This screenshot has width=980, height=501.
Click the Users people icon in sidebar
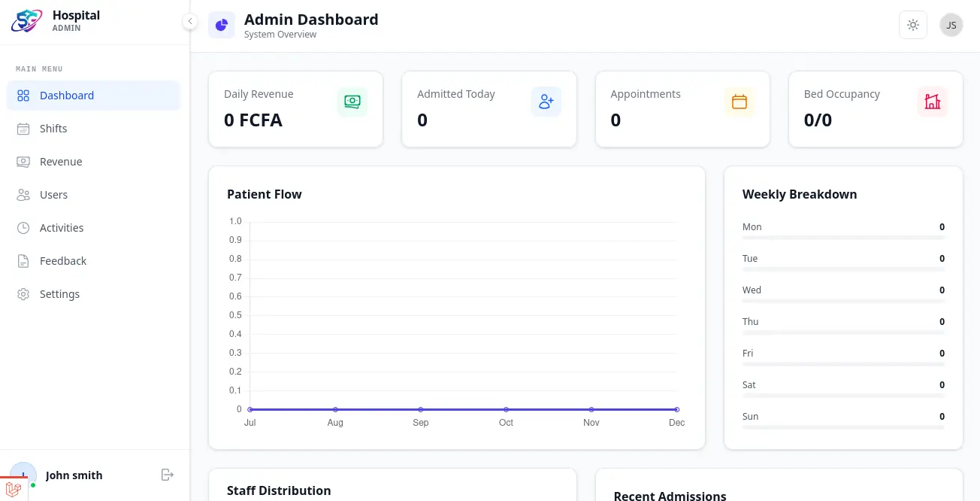pyautogui.click(x=23, y=195)
